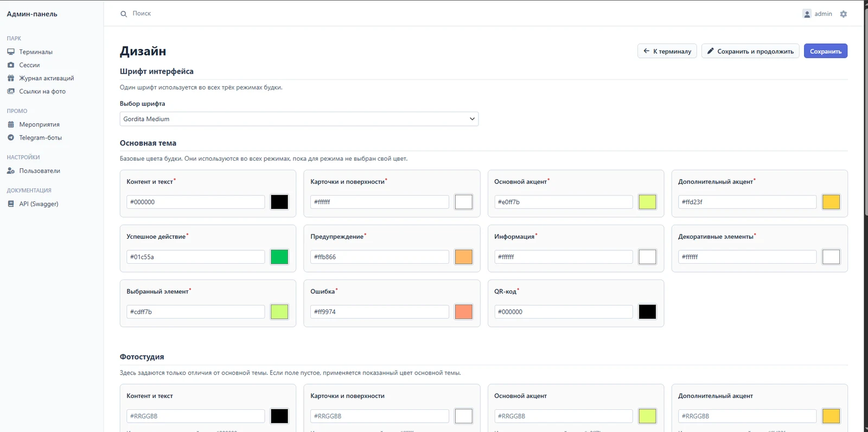Open Журнал активаций in the sidebar
This screenshot has height=432, width=868.
click(47, 78)
